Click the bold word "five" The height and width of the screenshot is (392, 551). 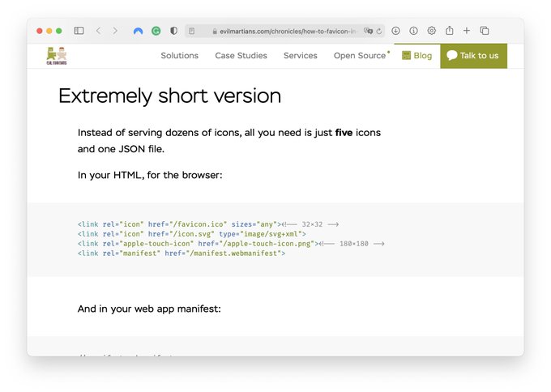pos(344,133)
